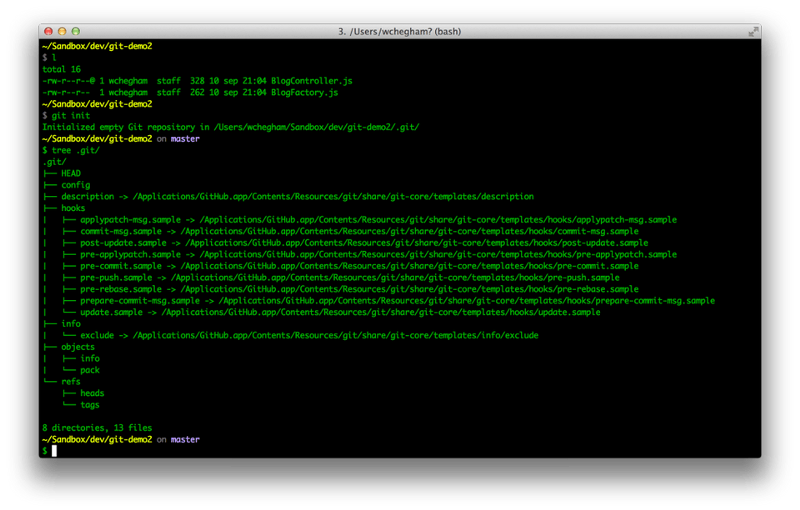Click the pre-commit.sample entry
Viewport: 800px width, 510px height.
(359, 266)
